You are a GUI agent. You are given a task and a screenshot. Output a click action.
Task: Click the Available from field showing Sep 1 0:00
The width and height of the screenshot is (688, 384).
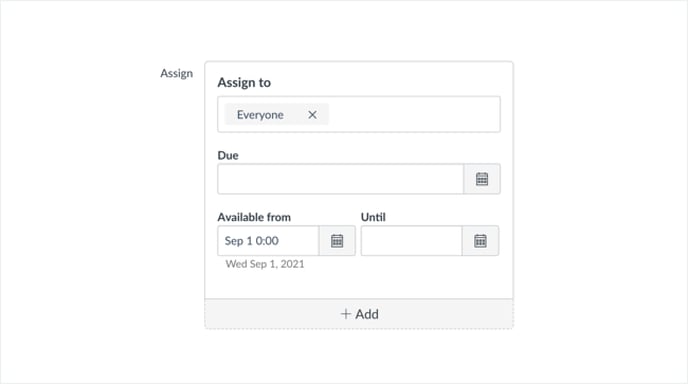tap(268, 241)
